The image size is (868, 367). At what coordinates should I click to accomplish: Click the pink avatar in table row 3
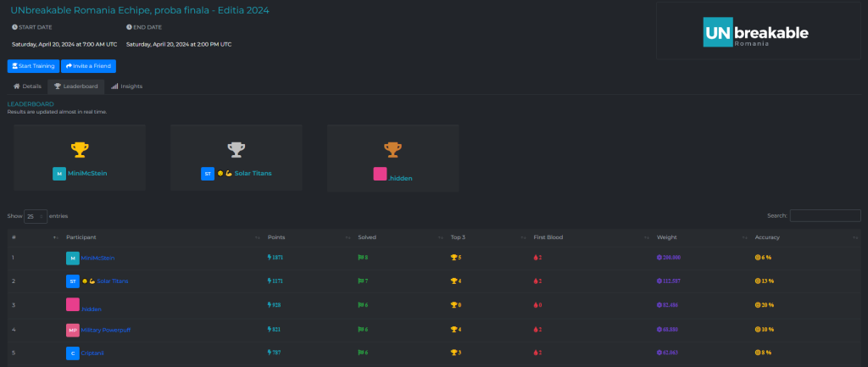pyautogui.click(x=72, y=304)
